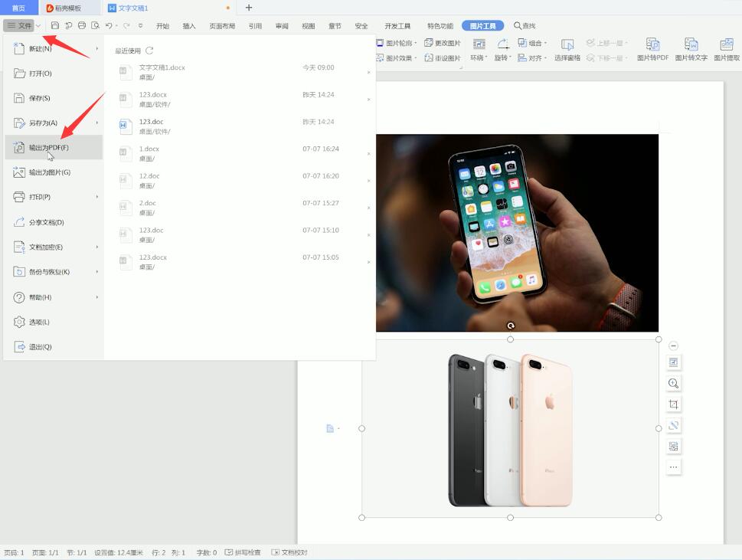Select 打开(O) in file menu
Viewport: 742px width, 560px height.
point(53,74)
